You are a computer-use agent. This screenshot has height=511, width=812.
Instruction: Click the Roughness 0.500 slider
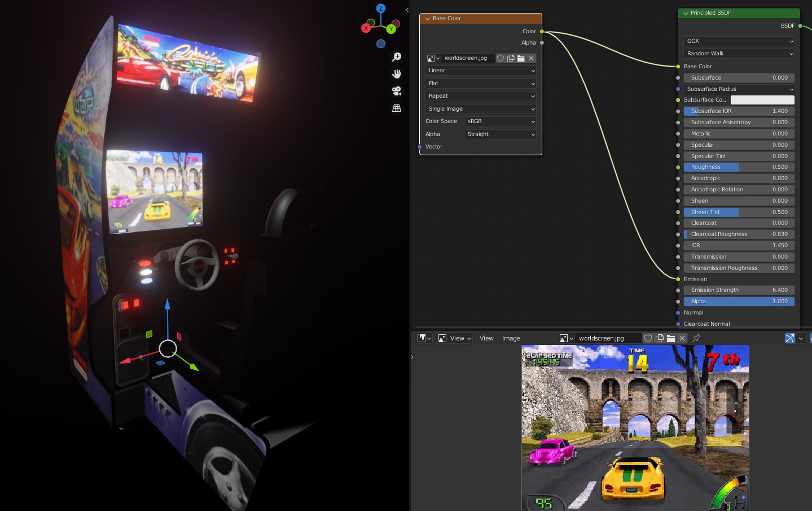739,167
